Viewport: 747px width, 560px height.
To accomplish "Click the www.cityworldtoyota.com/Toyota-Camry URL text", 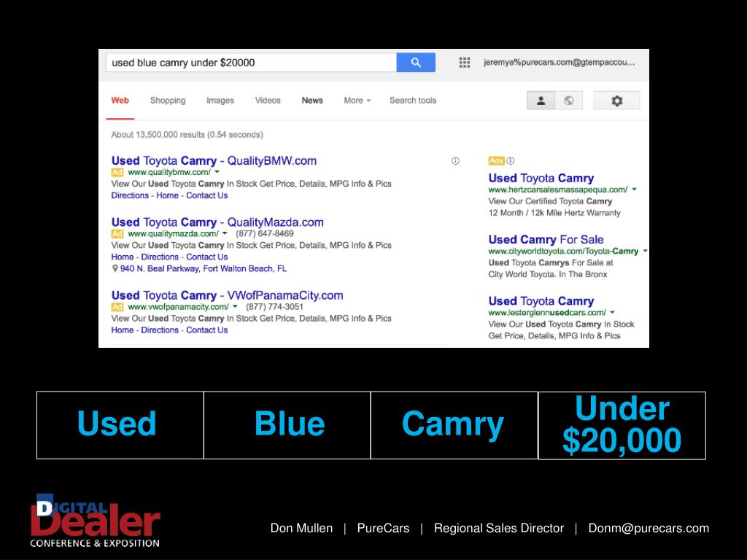I will tap(563, 251).
